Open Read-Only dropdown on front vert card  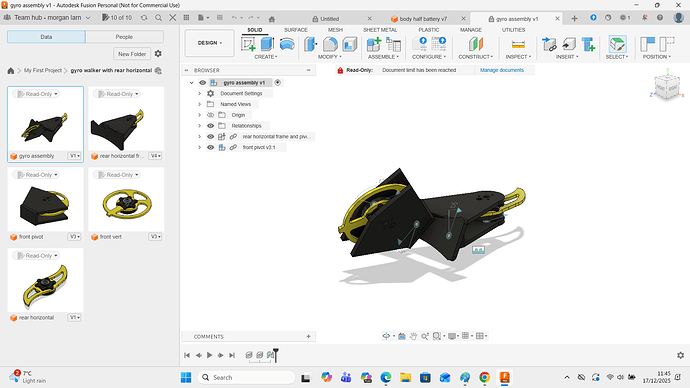click(x=118, y=175)
